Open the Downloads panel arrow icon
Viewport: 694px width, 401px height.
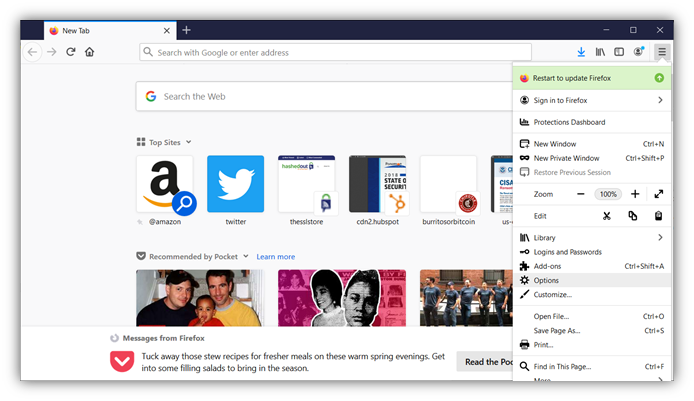(581, 52)
